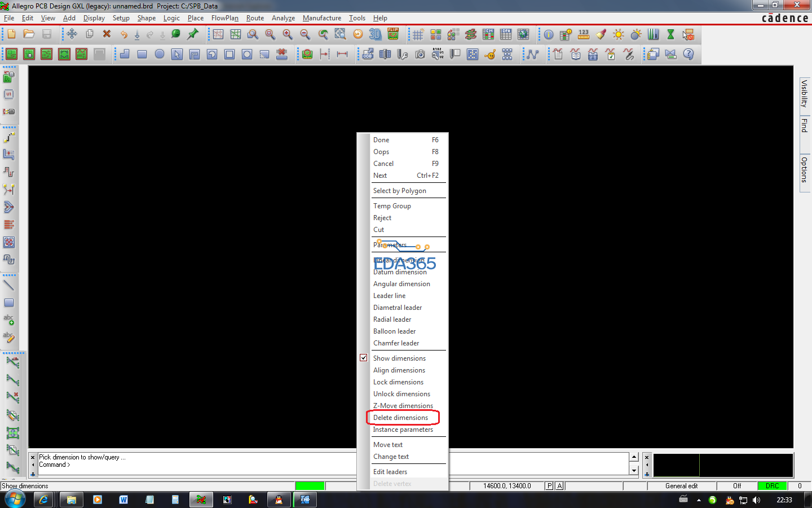Select the Move tool icon

tap(72, 34)
